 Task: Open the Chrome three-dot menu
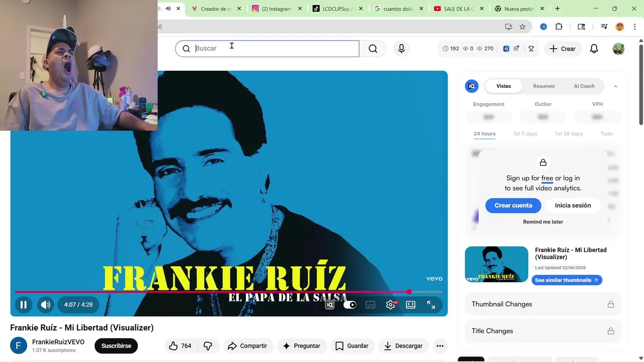click(635, 27)
